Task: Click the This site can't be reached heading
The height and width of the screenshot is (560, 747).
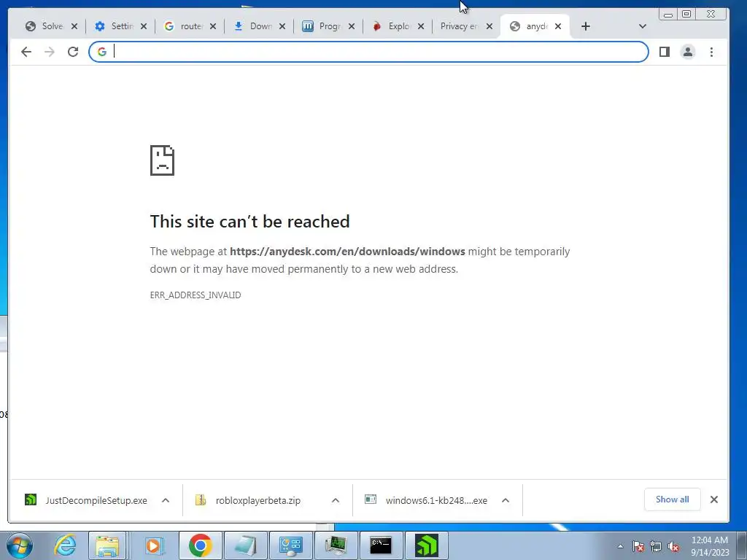Action: (249, 222)
